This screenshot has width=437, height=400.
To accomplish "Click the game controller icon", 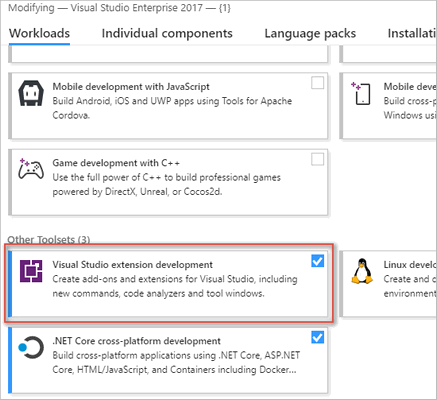I will (x=31, y=169).
